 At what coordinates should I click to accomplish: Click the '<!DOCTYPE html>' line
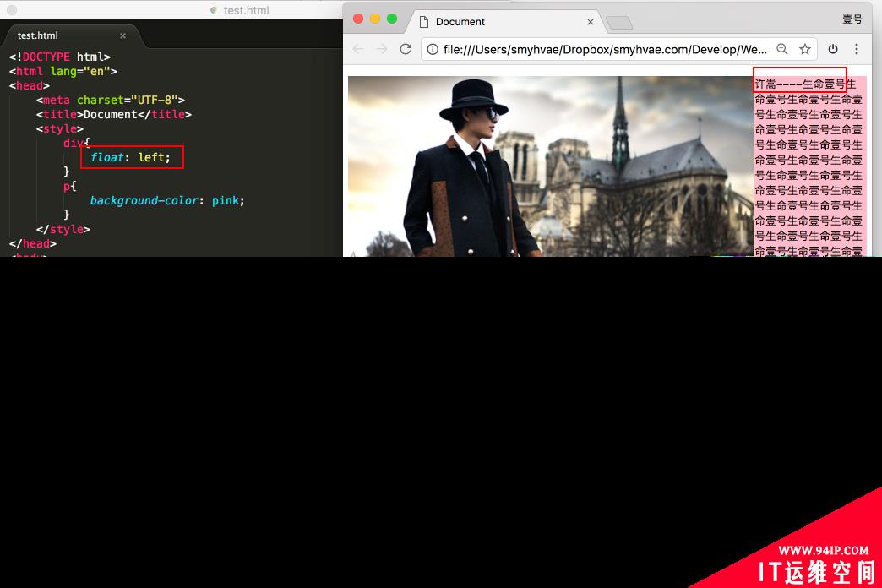point(60,57)
